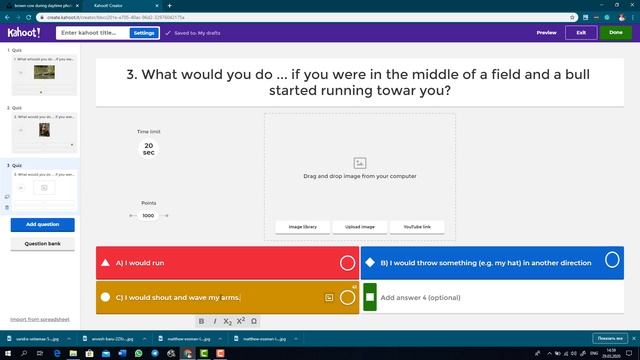Click Add question
Viewport: 640px width, 360px height.
click(x=42, y=224)
